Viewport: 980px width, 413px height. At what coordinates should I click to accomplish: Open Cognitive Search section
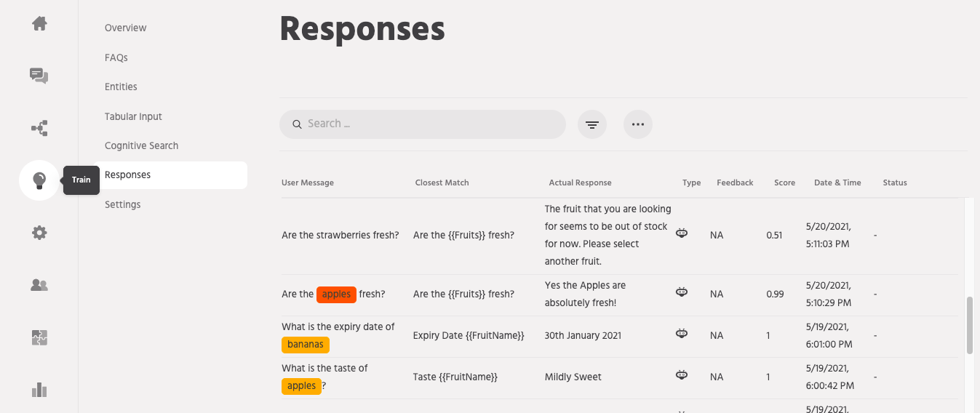point(141,145)
